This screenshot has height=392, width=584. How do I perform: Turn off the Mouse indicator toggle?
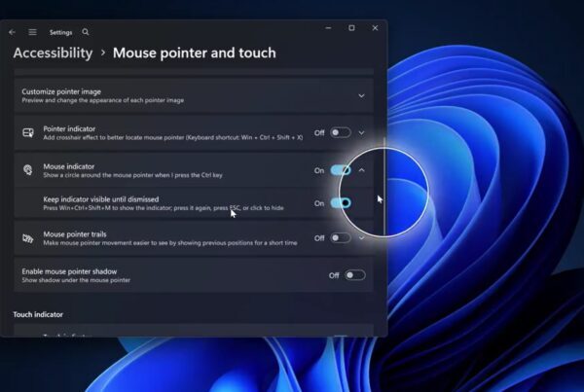click(341, 170)
